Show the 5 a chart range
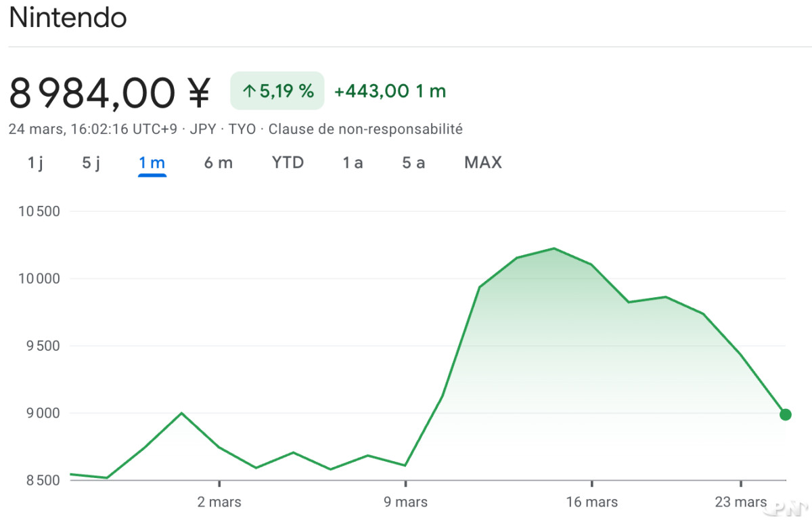The height and width of the screenshot is (520, 812). pos(413,162)
